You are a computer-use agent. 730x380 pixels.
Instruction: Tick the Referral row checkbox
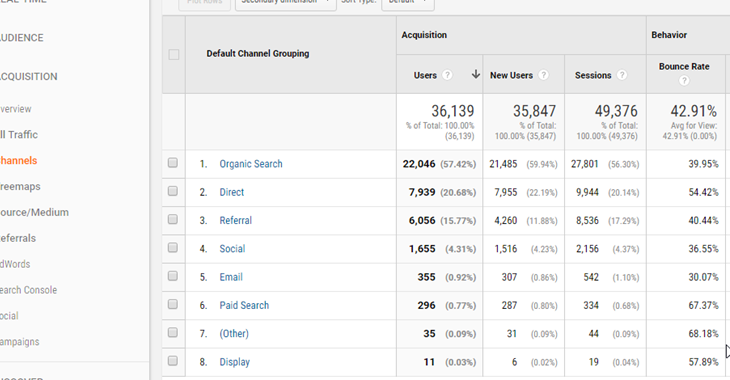coord(173,219)
